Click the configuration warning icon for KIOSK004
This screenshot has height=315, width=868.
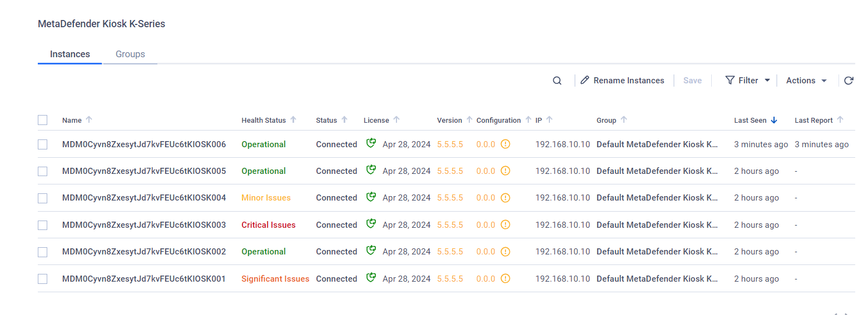tap(505, 198)
